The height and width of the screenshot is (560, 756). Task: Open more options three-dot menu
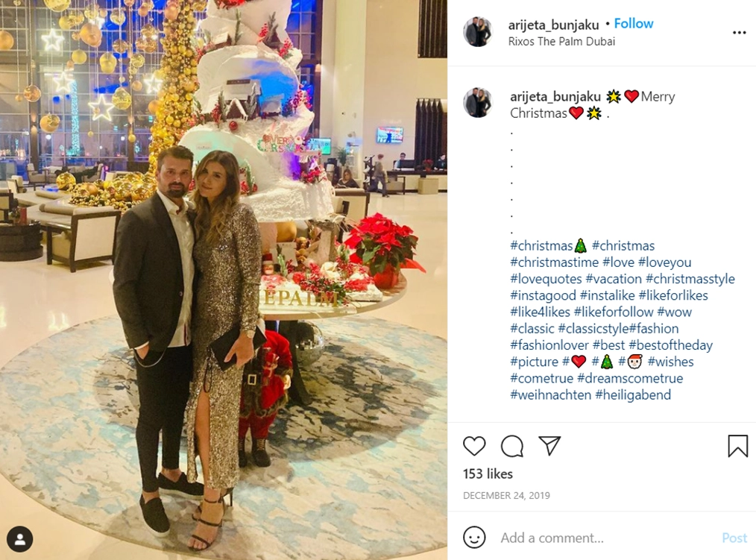tap(739, 32)
